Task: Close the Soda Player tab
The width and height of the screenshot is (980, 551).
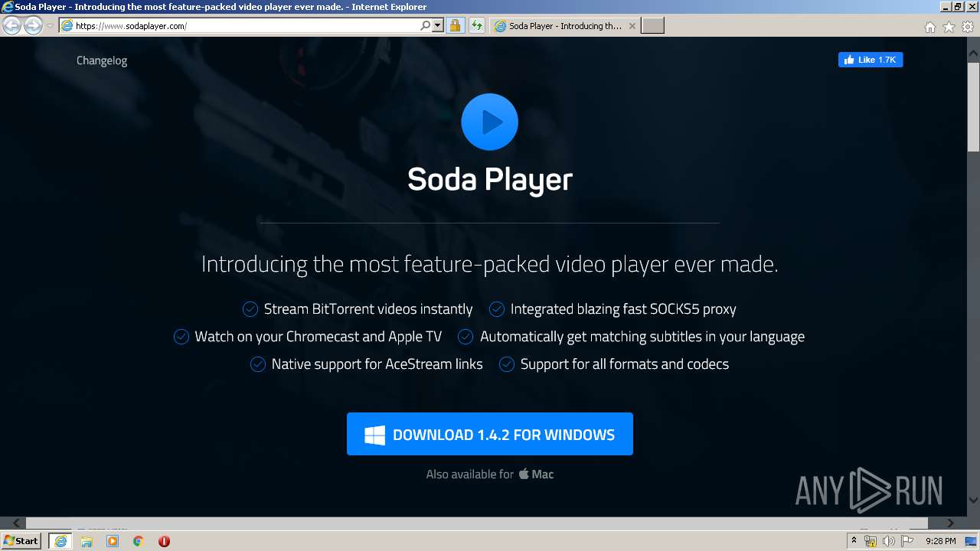Action: pos(632,25)
